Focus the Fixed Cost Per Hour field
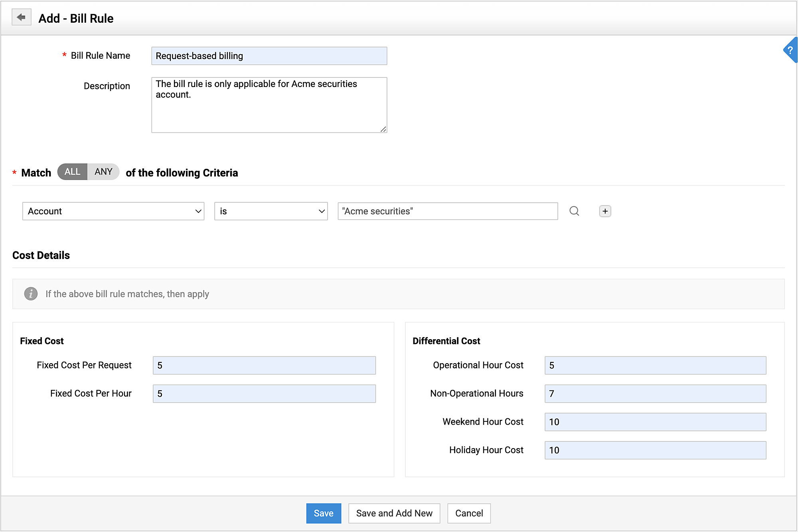Viewport: 798px width, 532px height. (x=264, y=394)
